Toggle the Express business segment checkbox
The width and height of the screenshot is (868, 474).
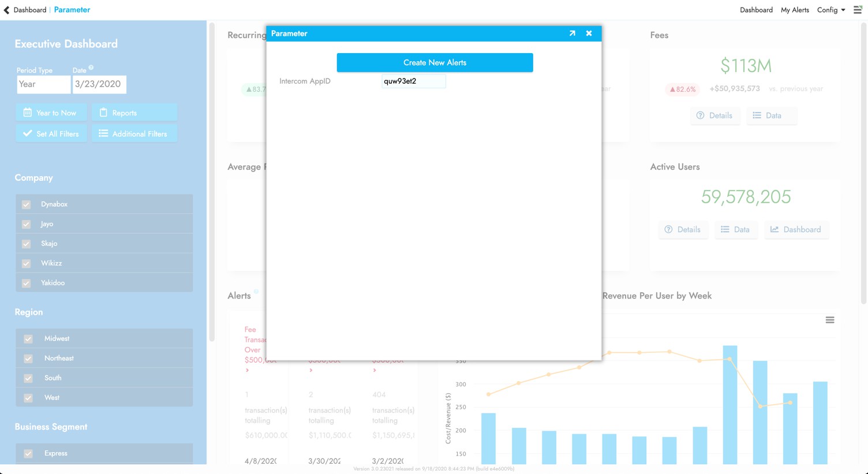28,454
